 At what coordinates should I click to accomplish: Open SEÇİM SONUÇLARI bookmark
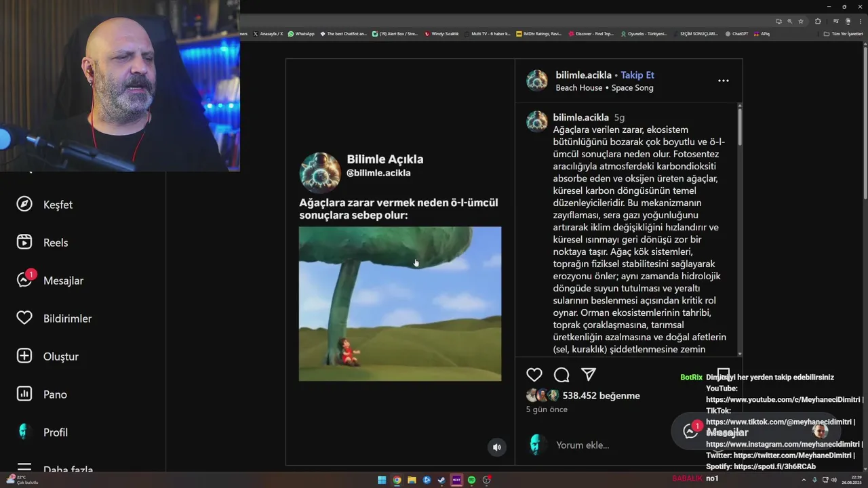(694, 33)
